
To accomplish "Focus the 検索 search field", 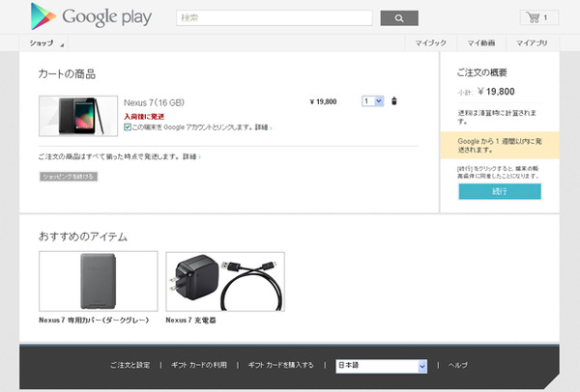I will (275, 17).
